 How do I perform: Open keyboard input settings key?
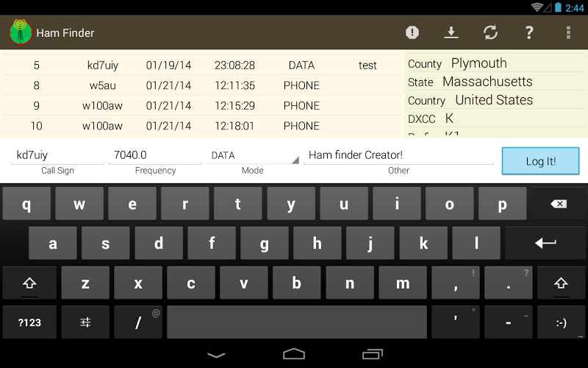[85, 322]
